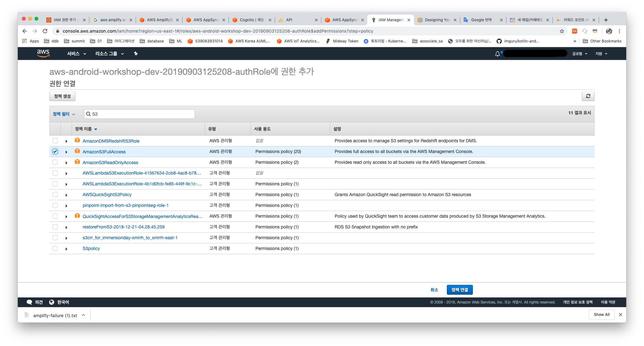Switch to the Designing You tab
644x346 pixels.
pyautogui.click(x=437, y=20)
